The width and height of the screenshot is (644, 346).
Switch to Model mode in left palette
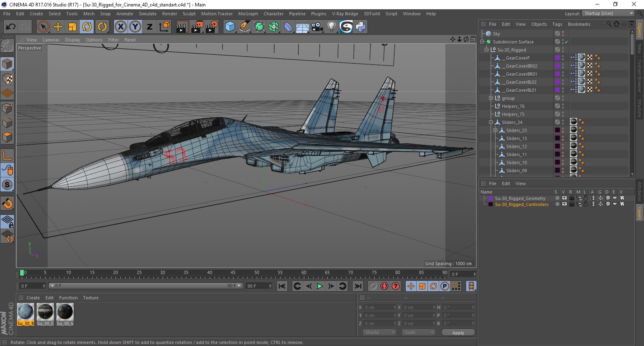7,64
